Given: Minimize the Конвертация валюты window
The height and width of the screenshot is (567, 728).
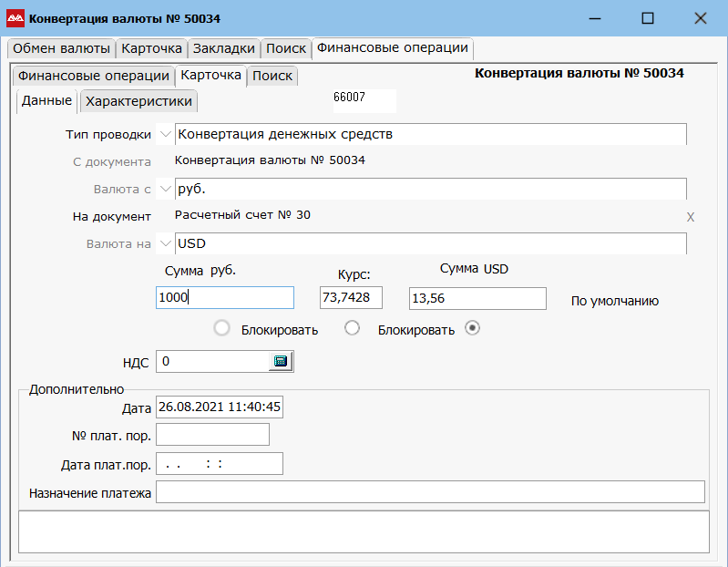Looking at the screenshot, I should pyautogui.click(x=595, y=18).
